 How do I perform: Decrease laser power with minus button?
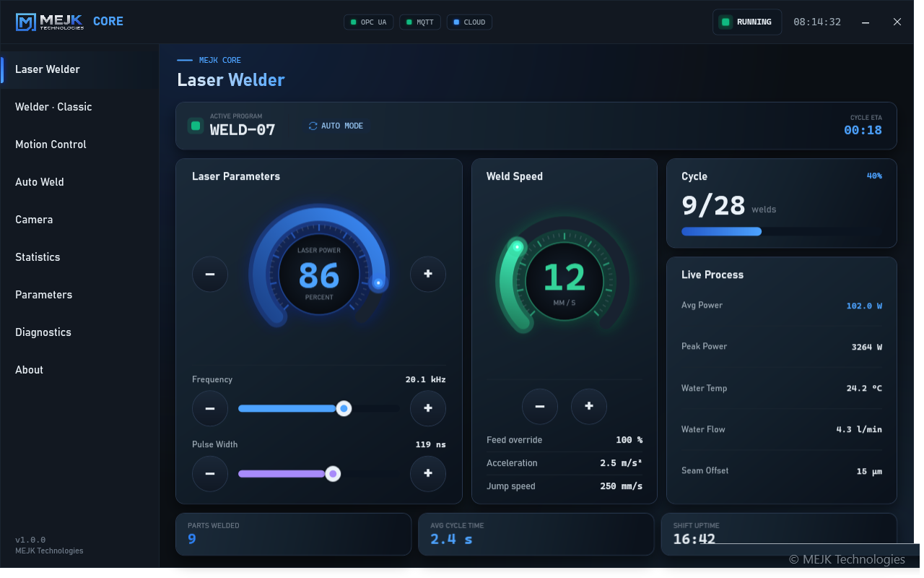coord(210,275)
